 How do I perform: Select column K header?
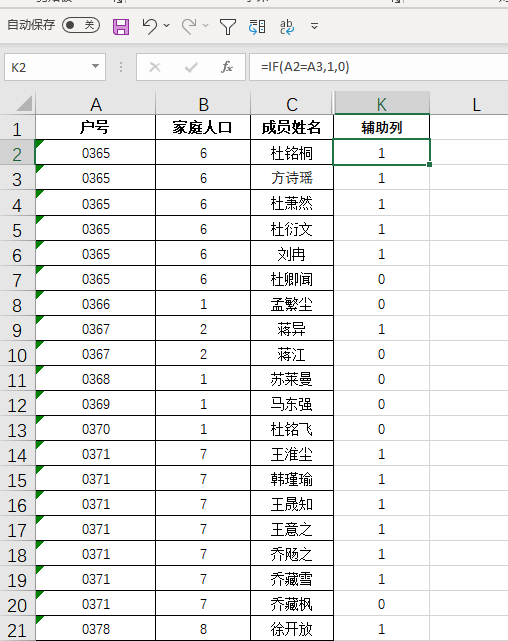382,105
